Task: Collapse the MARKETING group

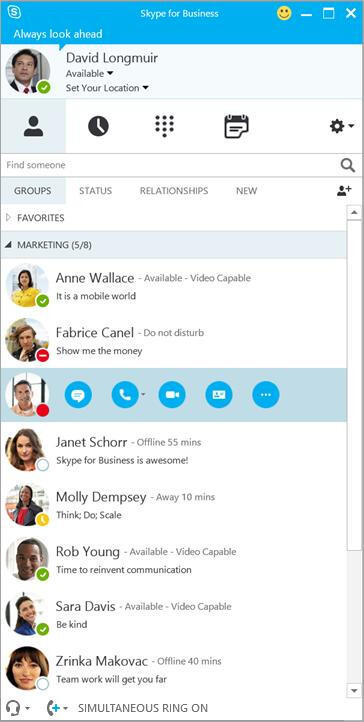Action: click(x=8, y=245)
